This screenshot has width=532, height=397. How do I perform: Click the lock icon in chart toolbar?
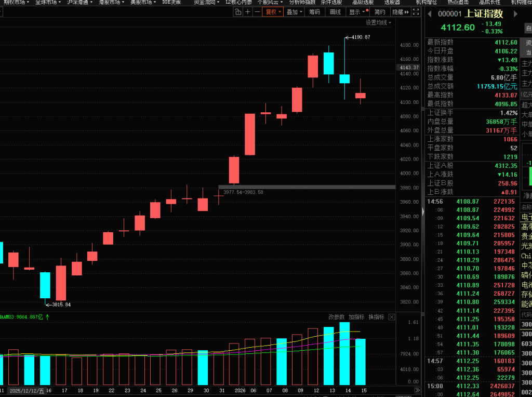click(237, 11)
